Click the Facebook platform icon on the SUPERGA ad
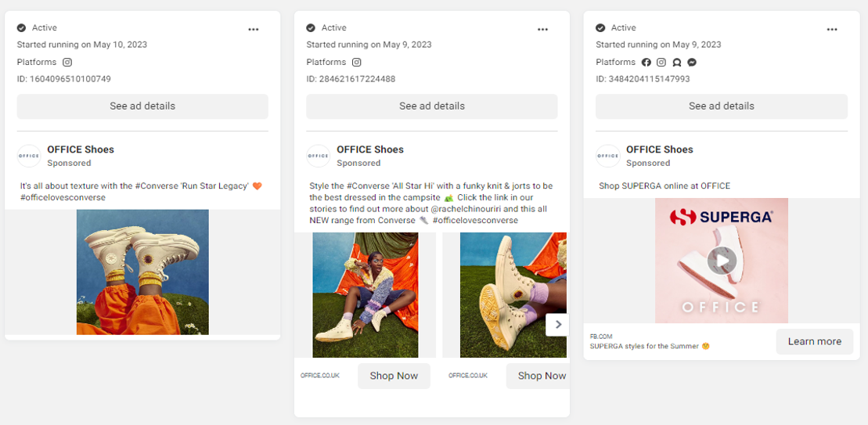This screenshot has width=868, height=425. coord(646,62)
